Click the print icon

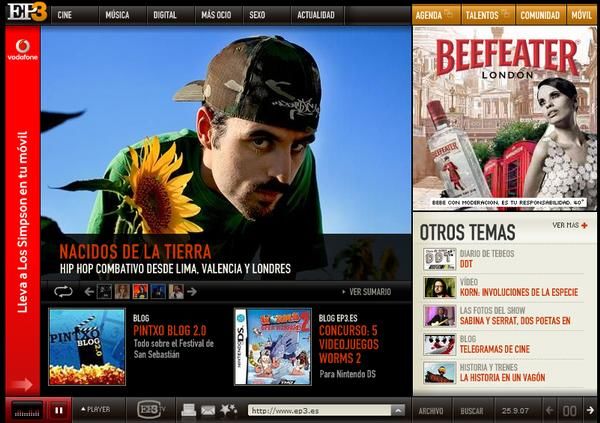pyautogui.click(x=189, y=410)
